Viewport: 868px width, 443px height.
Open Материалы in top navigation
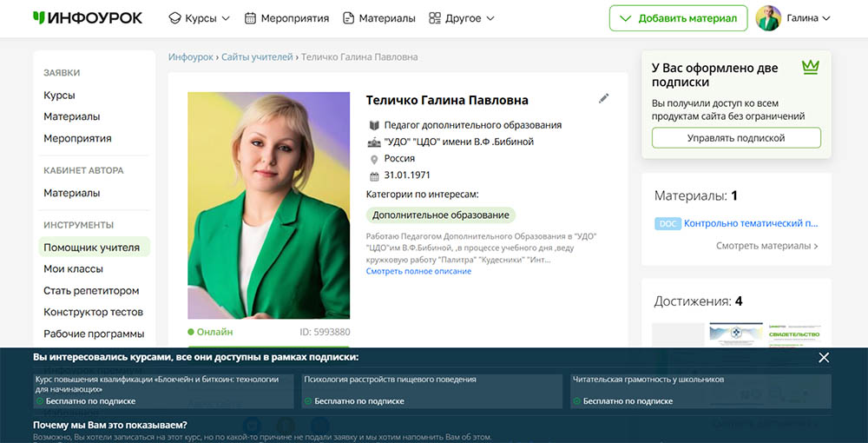point(379,18)
